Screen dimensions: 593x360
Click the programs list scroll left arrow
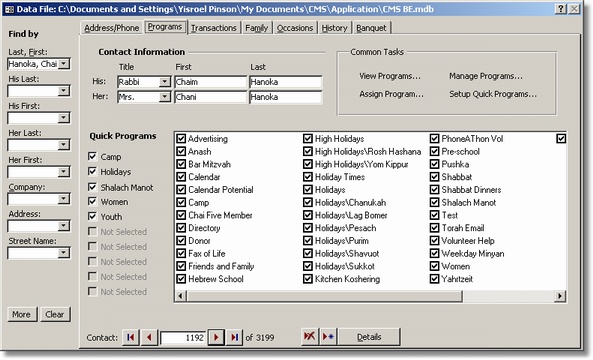[181, 296]
